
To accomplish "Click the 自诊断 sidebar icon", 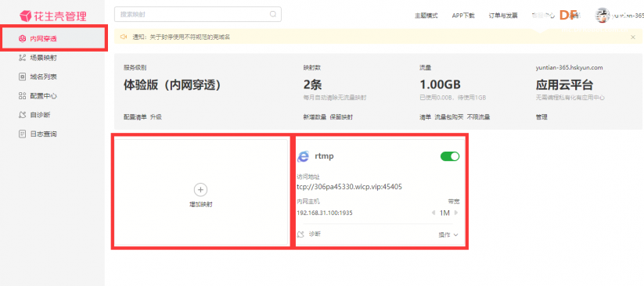I will (x=22, y=115).
